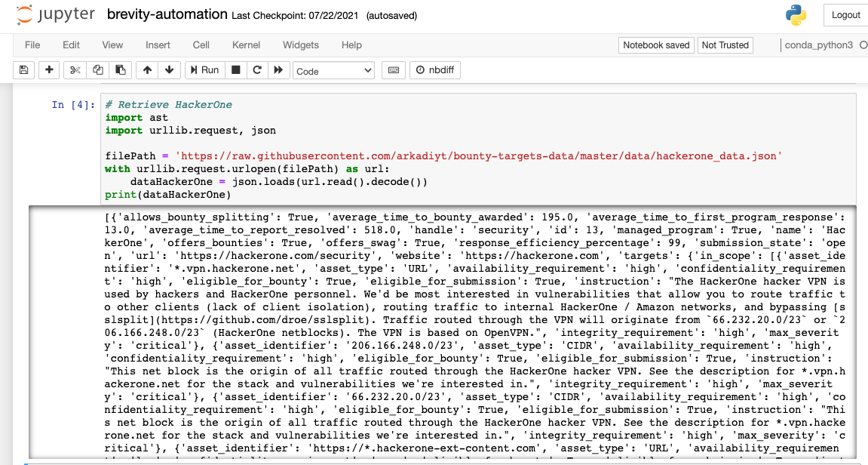The height and width of the screenshot is (465, 868).
Task: Click the nbdiff button
Action: pos(434,70)
